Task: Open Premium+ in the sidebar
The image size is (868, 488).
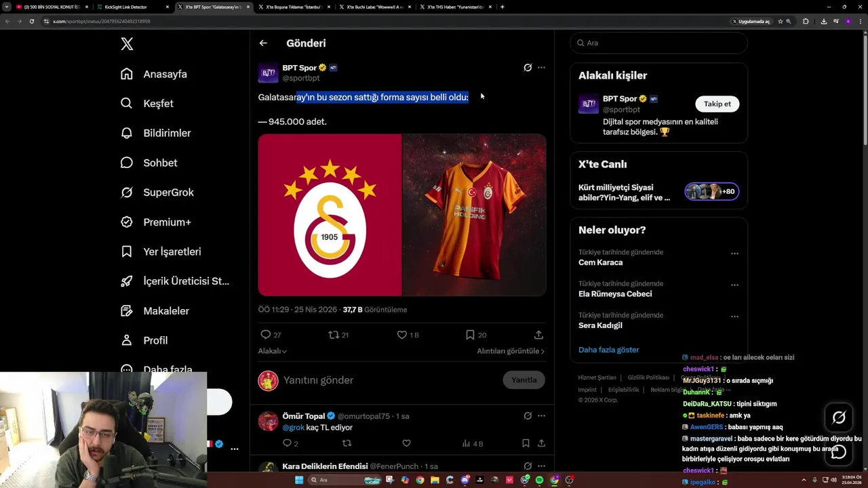Action: click(155, 222)
